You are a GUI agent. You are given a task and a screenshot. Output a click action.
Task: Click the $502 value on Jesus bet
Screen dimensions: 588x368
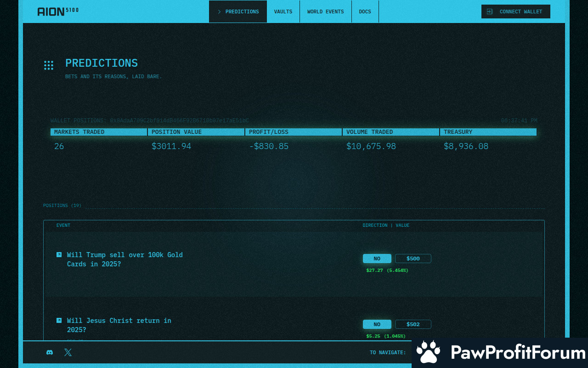tap(413, 324)
